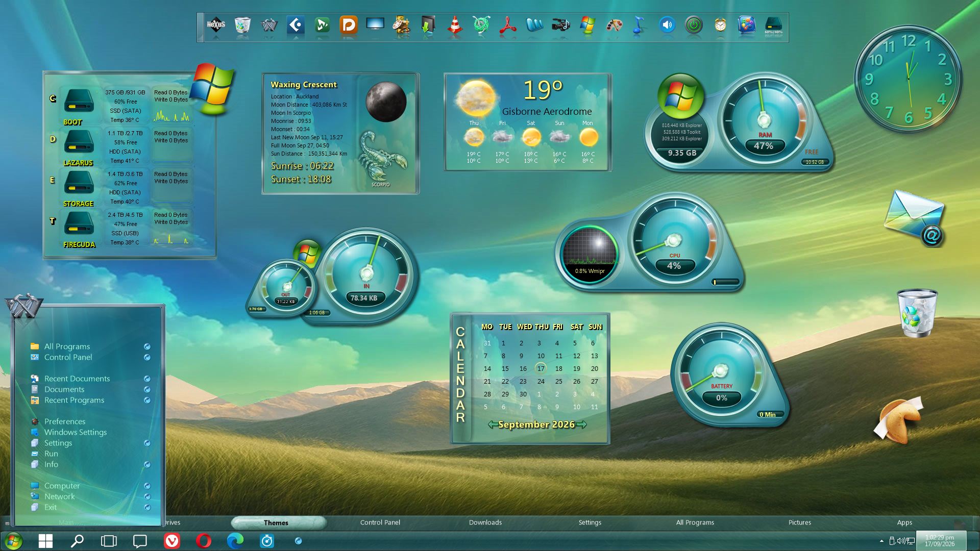Select the Themes tab in the shelf
Screen dimensions: 980x551
(x=276, y=522)
